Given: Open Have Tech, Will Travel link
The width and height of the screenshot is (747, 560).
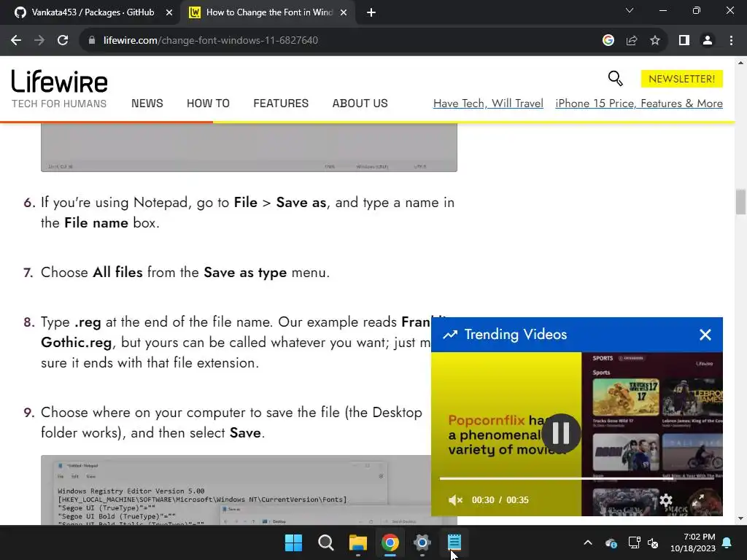Looking at the screenshot, I should pos(488,104).
